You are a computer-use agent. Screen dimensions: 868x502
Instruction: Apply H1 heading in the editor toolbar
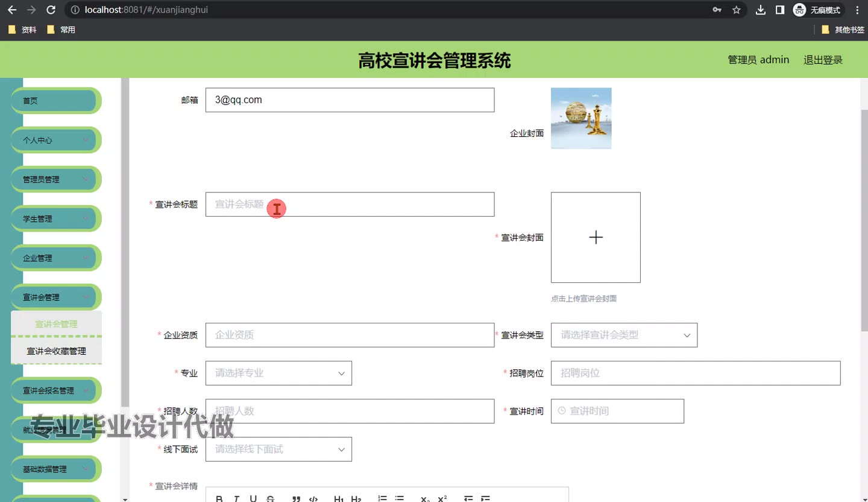click(339, 499)
